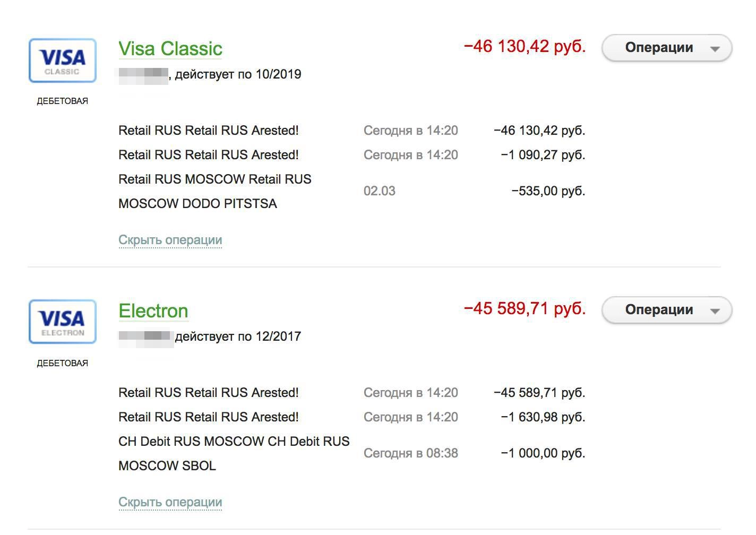This screenshot has width=756, height=535.
Task: Open the Electron card link
Action: click(153, 310)
